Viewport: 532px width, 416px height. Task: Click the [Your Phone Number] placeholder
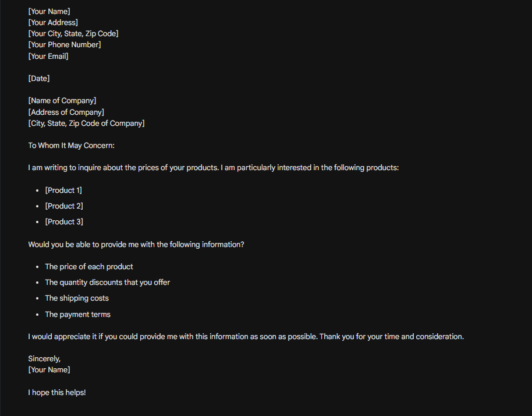[x=65, y=45]
